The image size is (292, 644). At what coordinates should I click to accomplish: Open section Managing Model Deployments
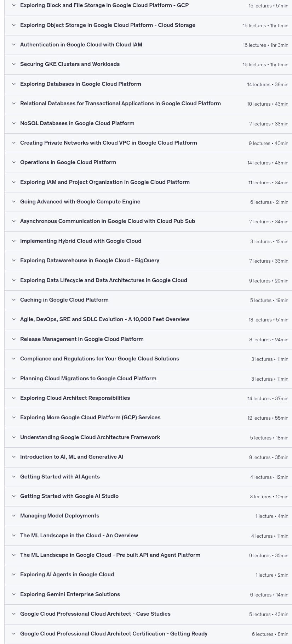(x=59, y=516)
